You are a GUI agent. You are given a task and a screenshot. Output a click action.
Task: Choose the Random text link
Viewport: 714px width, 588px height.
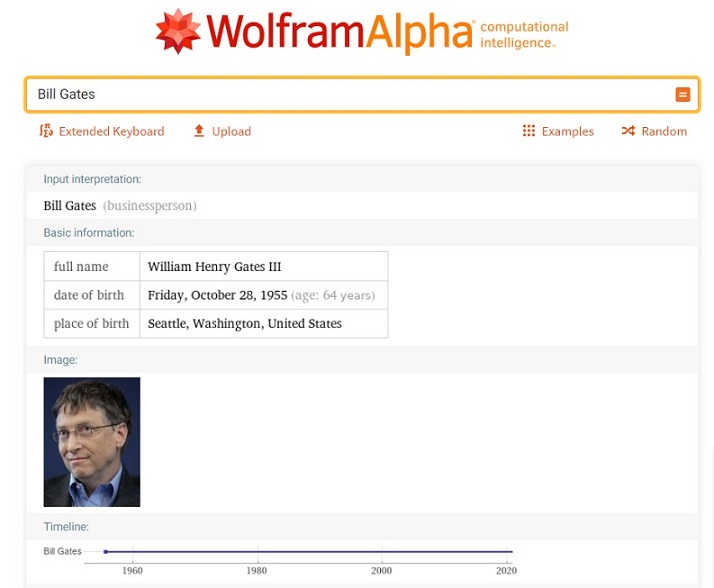[x=664, y=131]
